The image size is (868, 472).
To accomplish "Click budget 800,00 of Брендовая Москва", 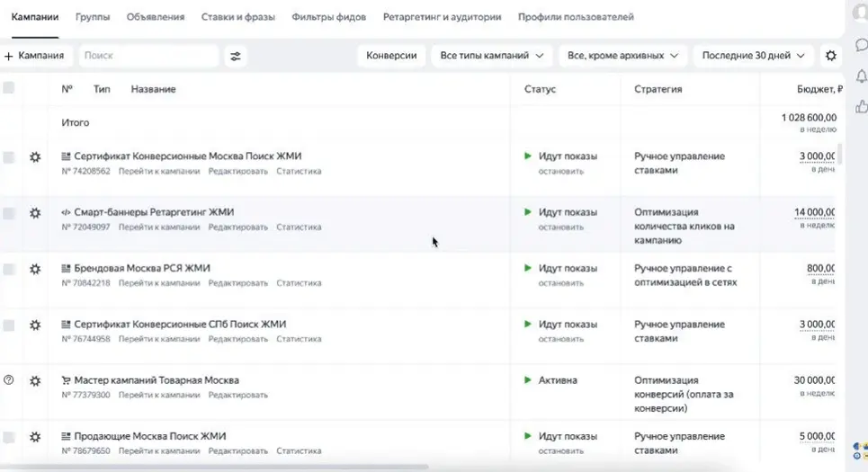I will click(821, 268).
